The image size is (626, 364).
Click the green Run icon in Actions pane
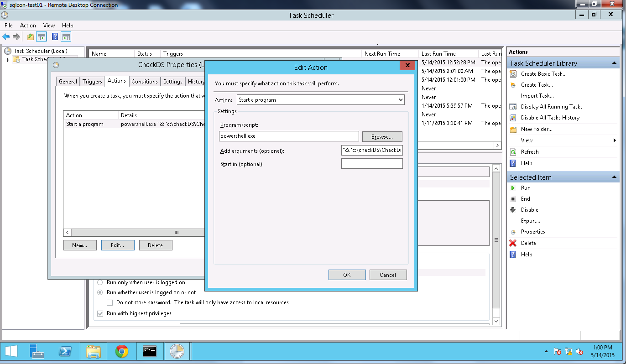pos(513,188)
